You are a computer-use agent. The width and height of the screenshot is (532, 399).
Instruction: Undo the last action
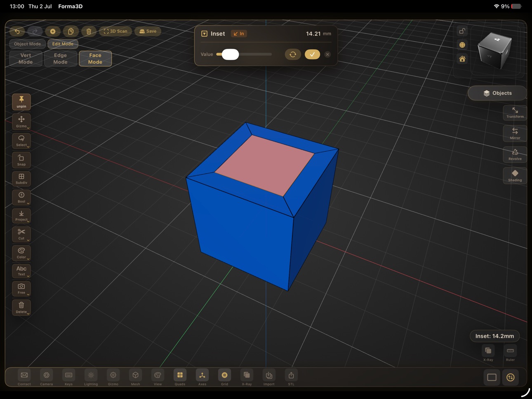click(x=17, y=31)
